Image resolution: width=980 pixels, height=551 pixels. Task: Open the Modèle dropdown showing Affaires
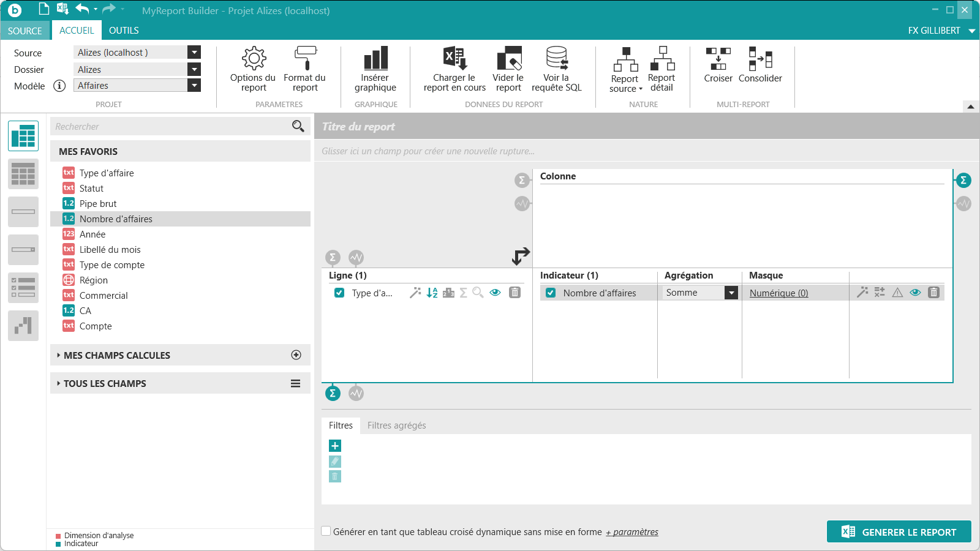tap(194, 86)
